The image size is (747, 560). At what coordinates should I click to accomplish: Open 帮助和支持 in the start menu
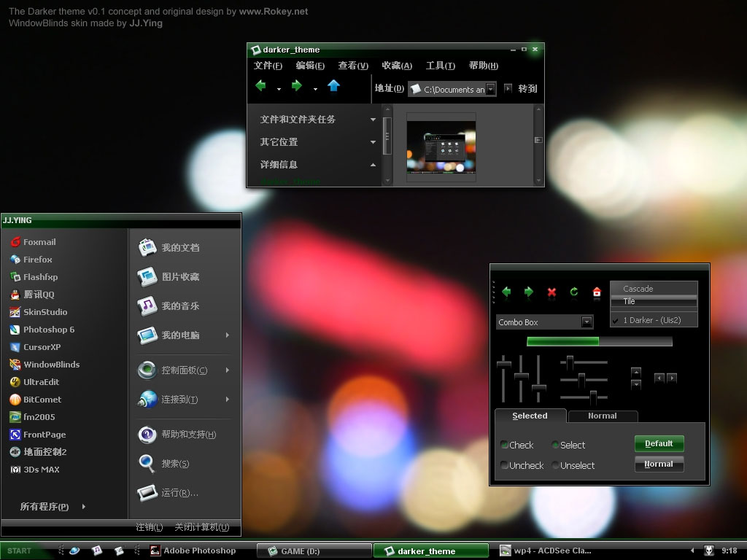177,435
